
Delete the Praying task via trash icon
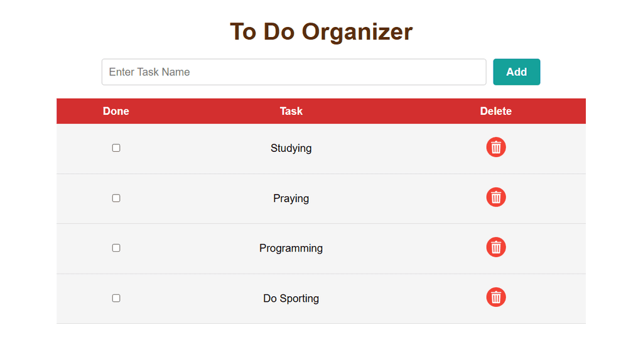(x=496, y=197)
